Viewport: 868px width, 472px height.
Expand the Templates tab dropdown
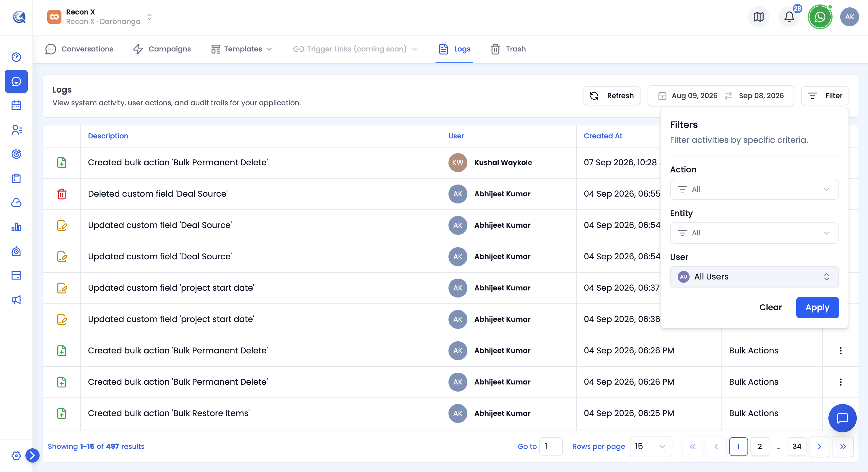pyautogui.click(x=242, y=49)
